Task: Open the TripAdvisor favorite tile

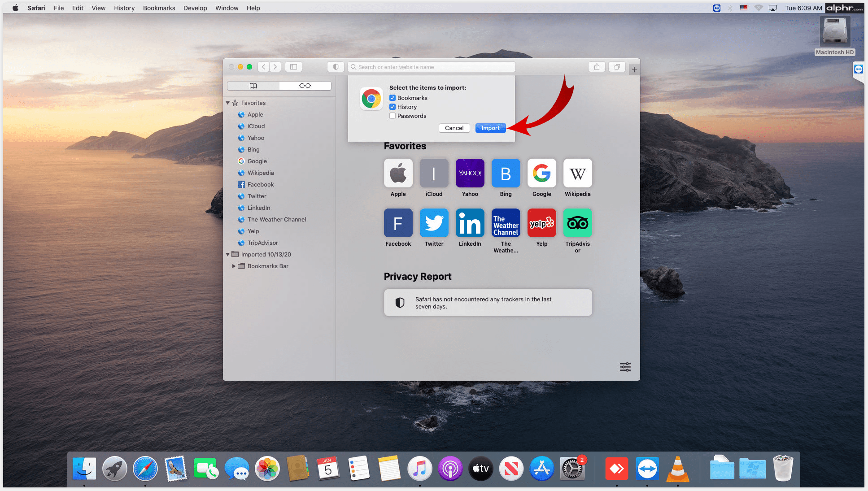Action: tap(577, 223)
